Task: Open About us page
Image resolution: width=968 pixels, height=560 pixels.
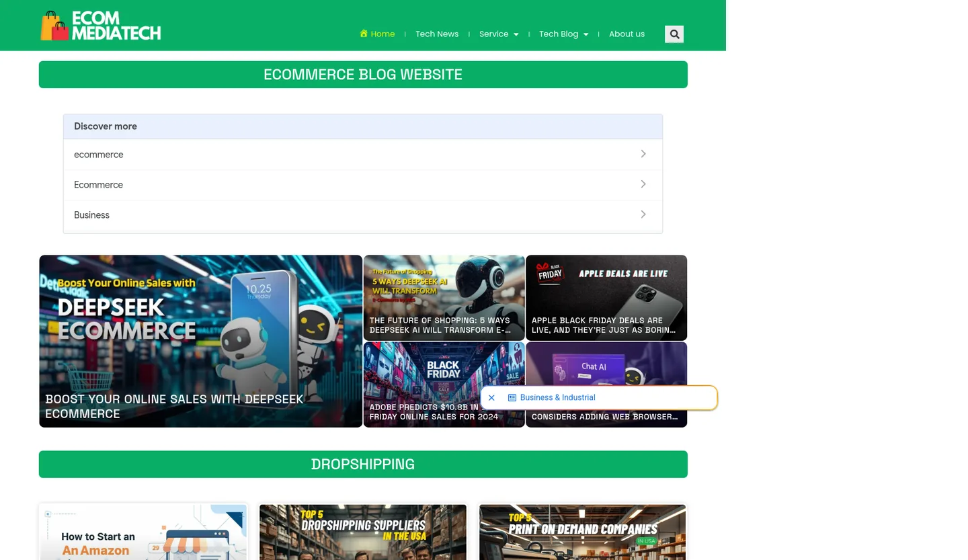Action: click(627, 34)
